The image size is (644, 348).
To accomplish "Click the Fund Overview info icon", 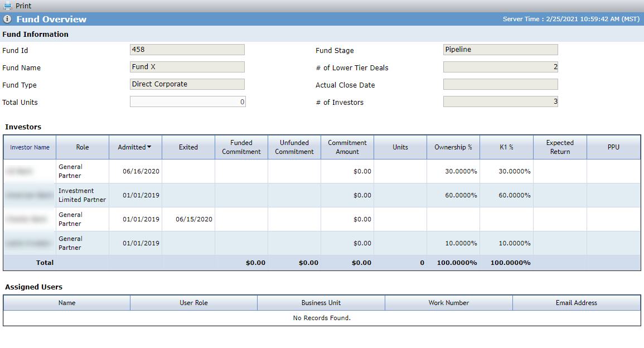I will [7, 19].
